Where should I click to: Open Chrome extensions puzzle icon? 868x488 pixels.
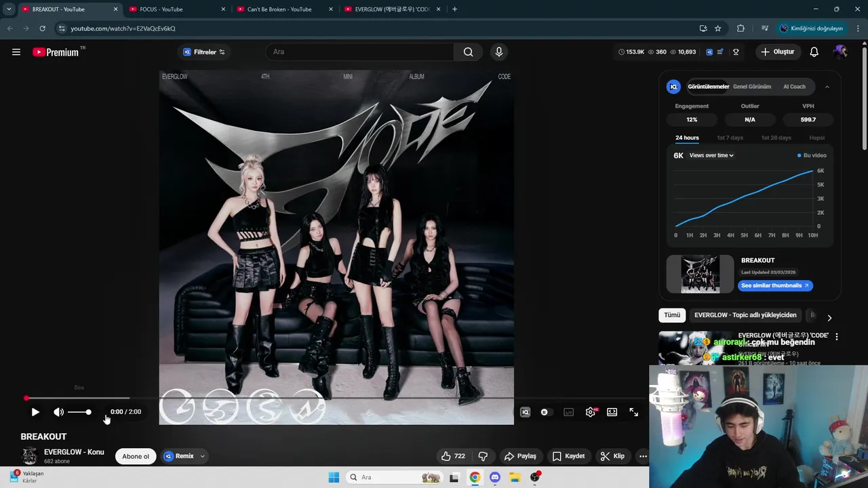click(x=741, y=28)
